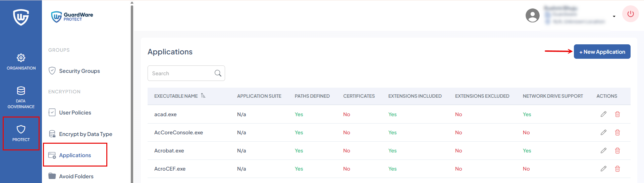
Task: Open Security Groups from sidebar
Action: 79,71
